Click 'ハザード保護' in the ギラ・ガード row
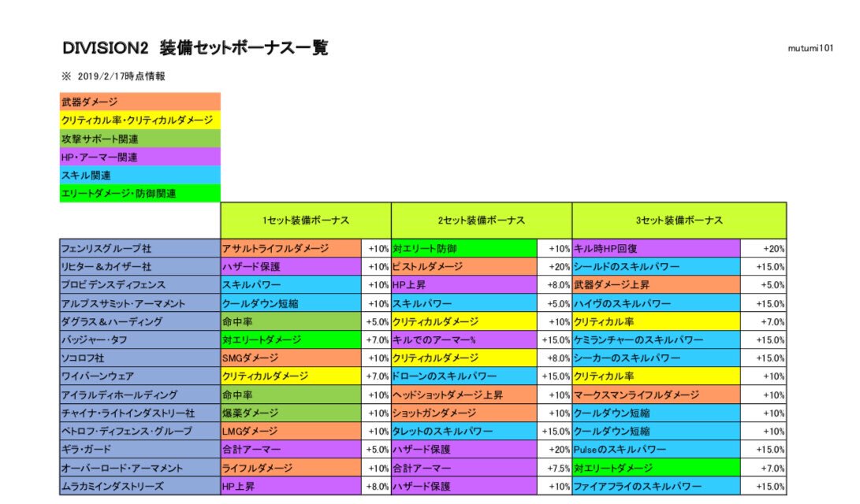Viewport: 860px width, 504px height. coord(464,449)
